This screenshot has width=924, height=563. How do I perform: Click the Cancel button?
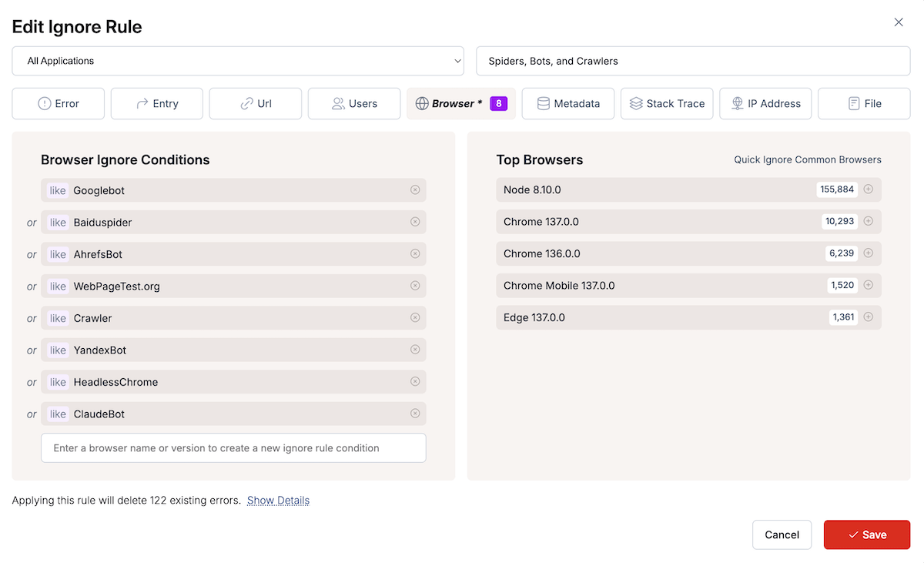click(x=782, y=535)
